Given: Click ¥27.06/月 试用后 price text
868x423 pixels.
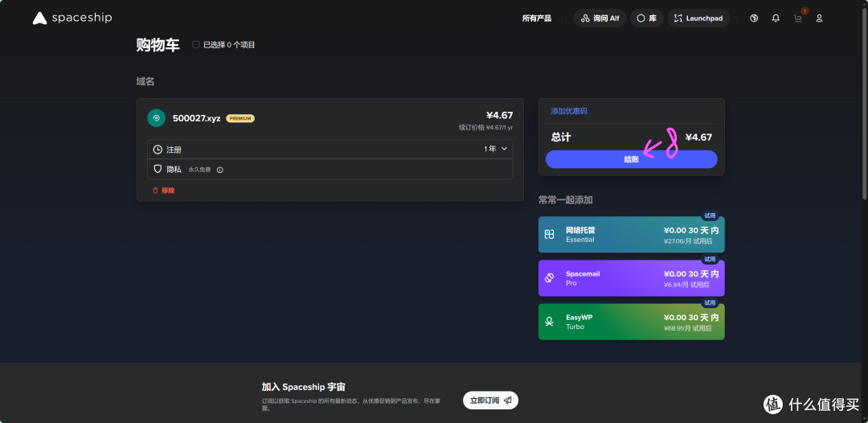Looking at the screenshot, I should 687,241.
